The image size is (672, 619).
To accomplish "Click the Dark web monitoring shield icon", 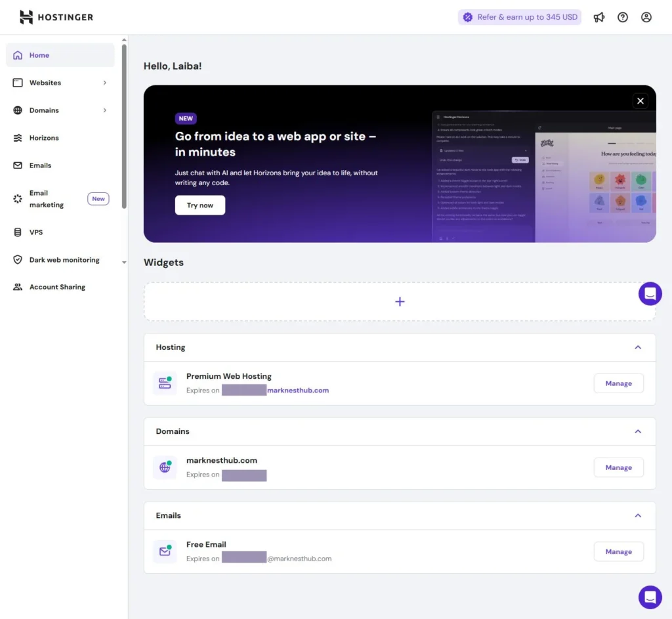I will 18,260.
